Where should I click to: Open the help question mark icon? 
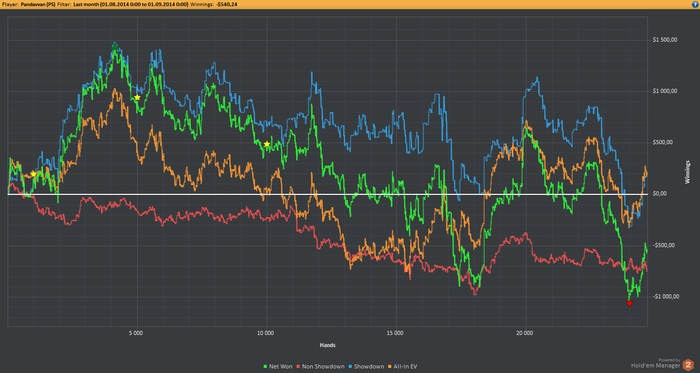pos(695,4)
